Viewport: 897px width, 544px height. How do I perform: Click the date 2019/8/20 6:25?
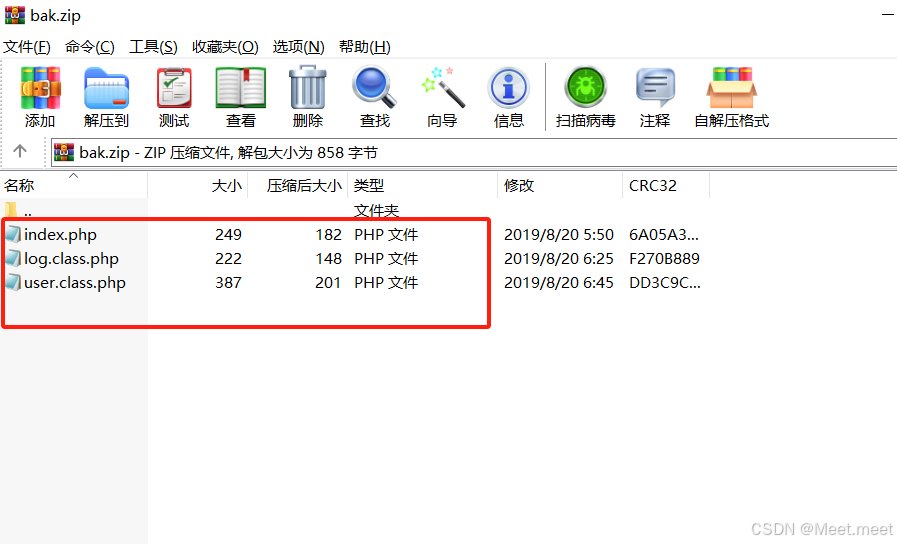point(559,259)
